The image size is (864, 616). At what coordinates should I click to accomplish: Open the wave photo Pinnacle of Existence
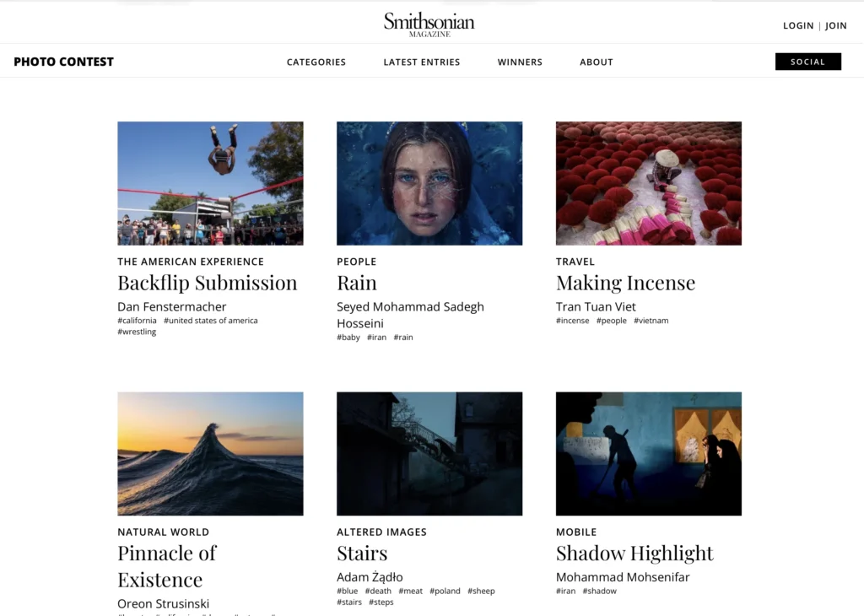[210, 454]
